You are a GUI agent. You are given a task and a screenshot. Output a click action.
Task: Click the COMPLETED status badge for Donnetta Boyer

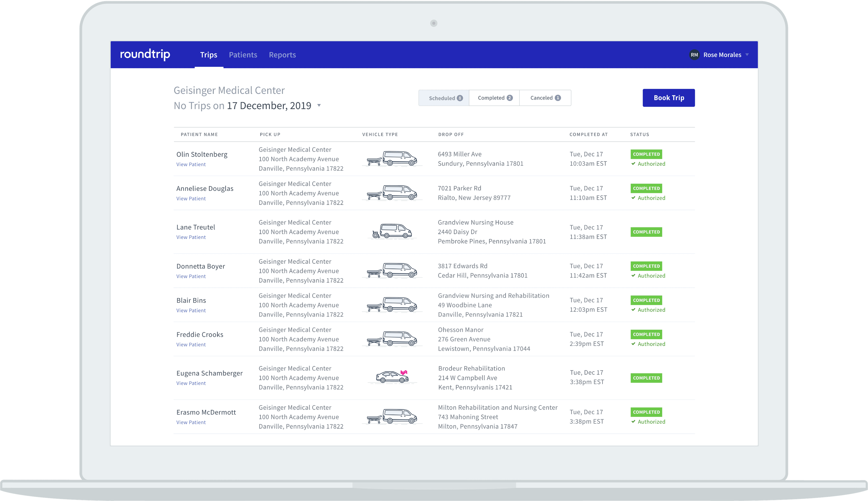tap(646, 266)
